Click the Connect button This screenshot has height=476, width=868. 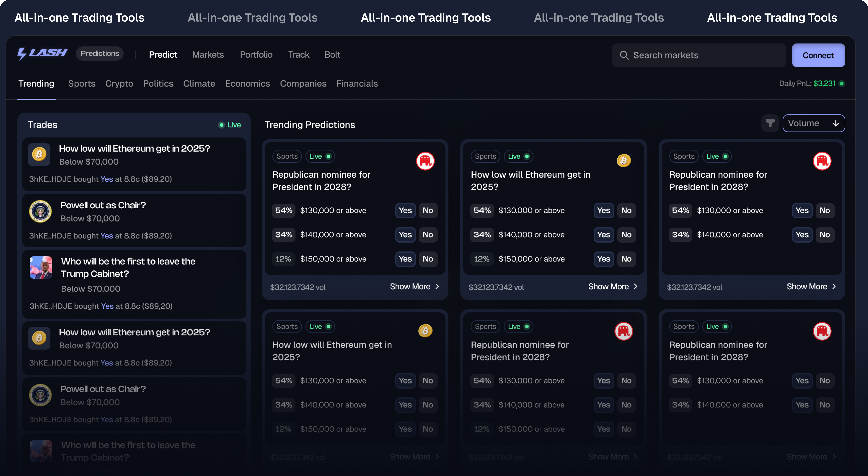click(818, 55)
